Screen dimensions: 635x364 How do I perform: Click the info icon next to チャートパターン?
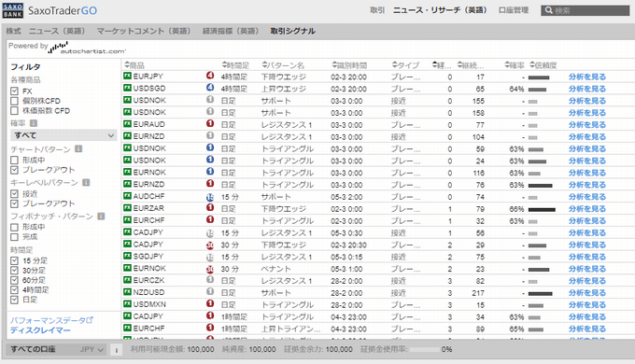(x=78, y=149)
